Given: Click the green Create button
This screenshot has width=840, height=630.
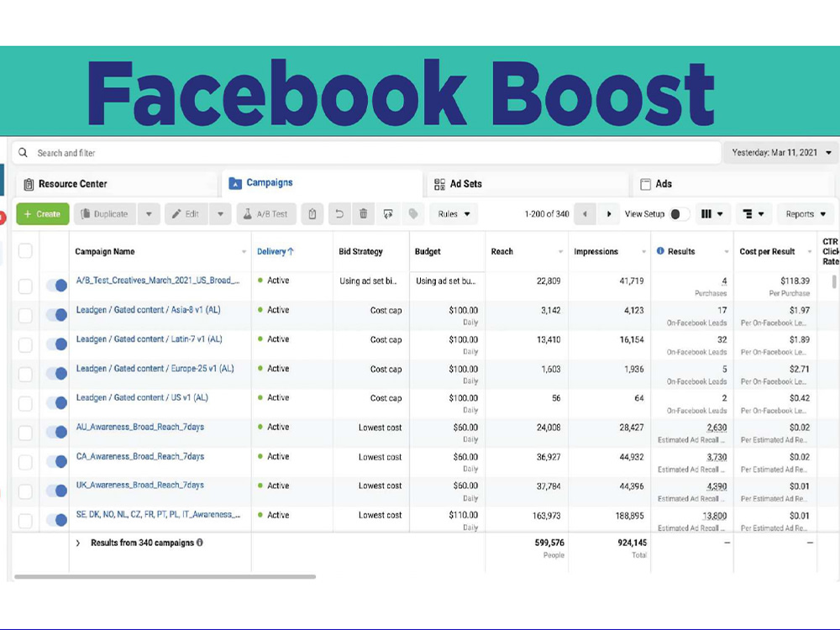Looking at the screenshot, I should [x=42, y=213].
